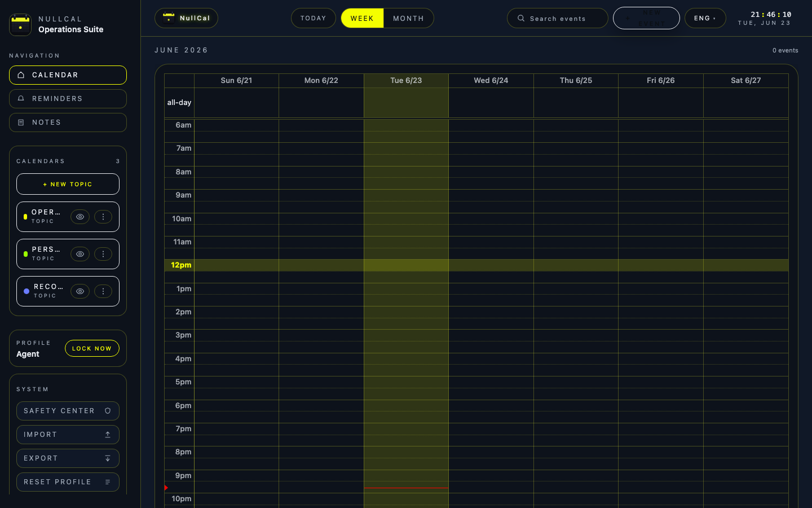Open the PERS… topic three-dot menu
Image resolution: width=812 pixels, height=508 pixels.
(x=103, y=254)
